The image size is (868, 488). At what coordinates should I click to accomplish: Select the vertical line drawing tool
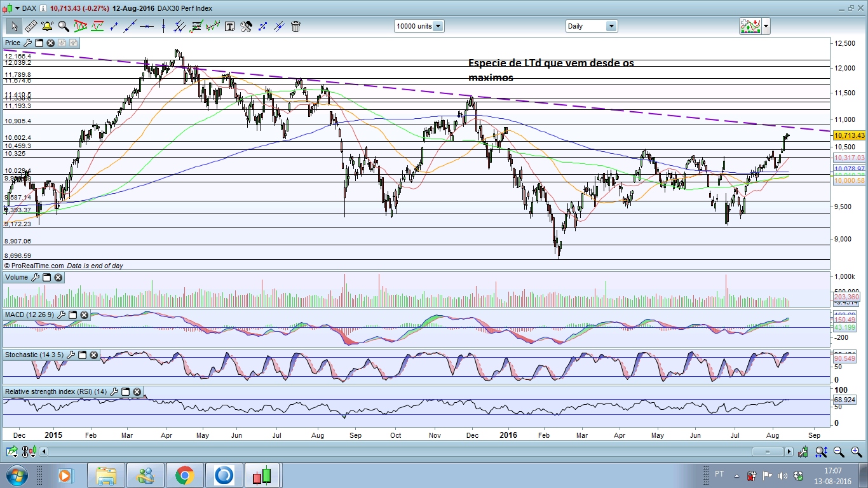click(x=163, y=26)
